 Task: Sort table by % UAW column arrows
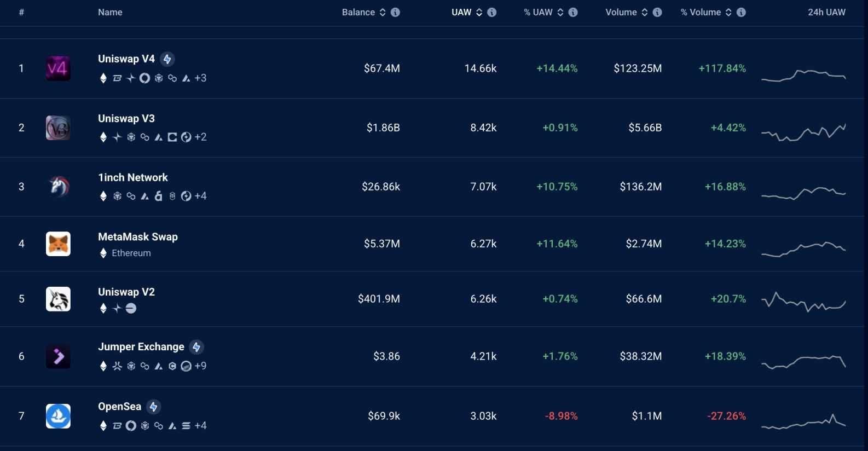pyautogui.click(x=560, y=12)
